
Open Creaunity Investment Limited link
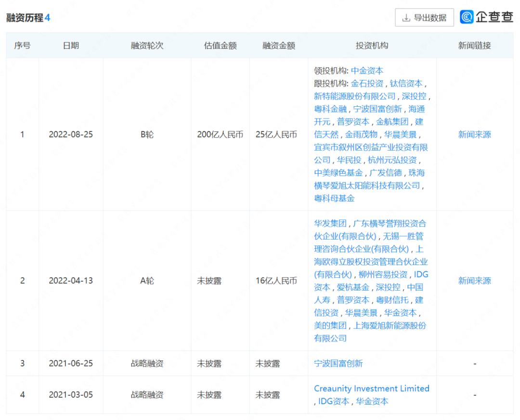click(371, 388)
